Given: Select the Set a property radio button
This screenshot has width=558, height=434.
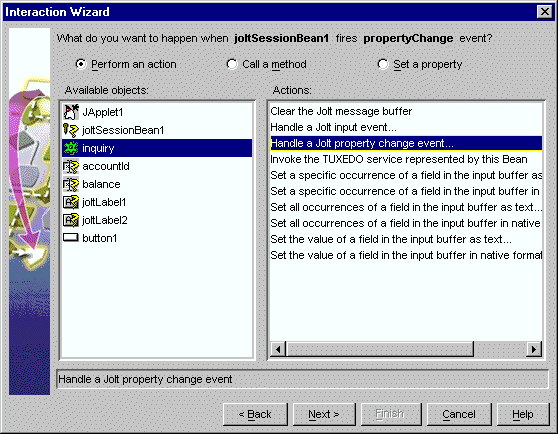Looking at the screenshot, I should [x=383, y=64].
